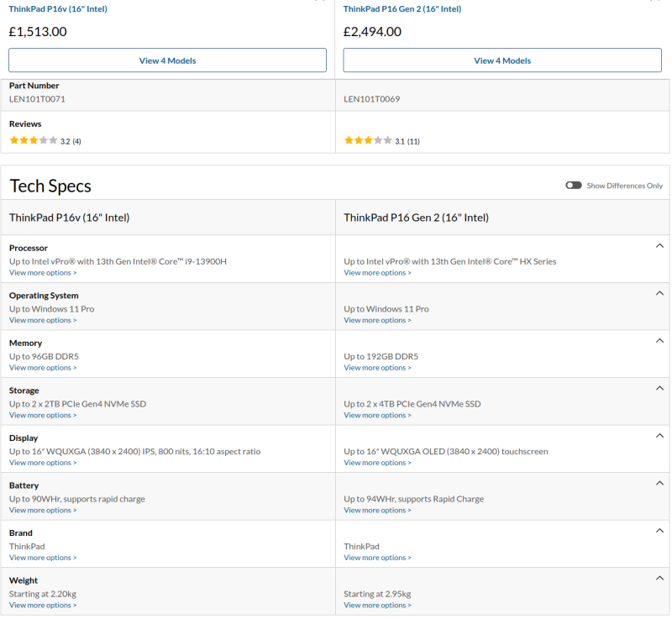View more Battery options for P16 Gen 2
The height and width of the screenshot is (619, 672).
coord(377,511)
